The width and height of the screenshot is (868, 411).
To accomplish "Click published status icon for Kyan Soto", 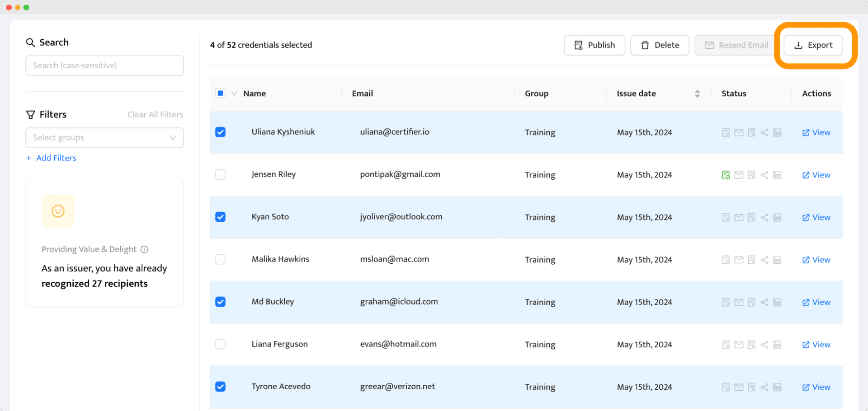I will click(726, 217).
